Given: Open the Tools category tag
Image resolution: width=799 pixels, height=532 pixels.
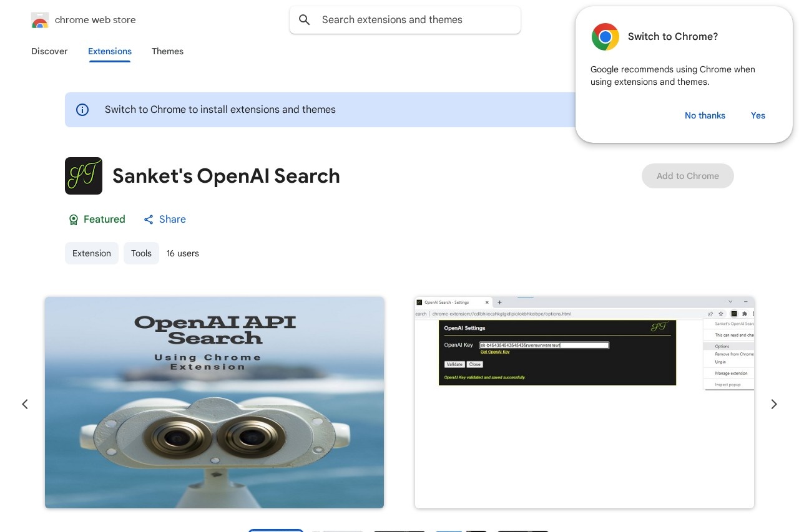Looking at the screenshot, I should click(x=141, y=253).
